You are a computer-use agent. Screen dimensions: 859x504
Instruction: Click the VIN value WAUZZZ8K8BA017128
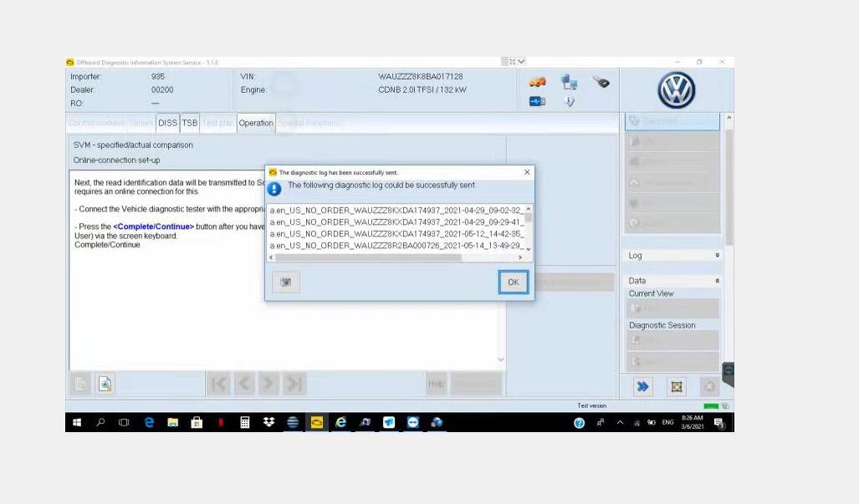[x=420, y=77]
